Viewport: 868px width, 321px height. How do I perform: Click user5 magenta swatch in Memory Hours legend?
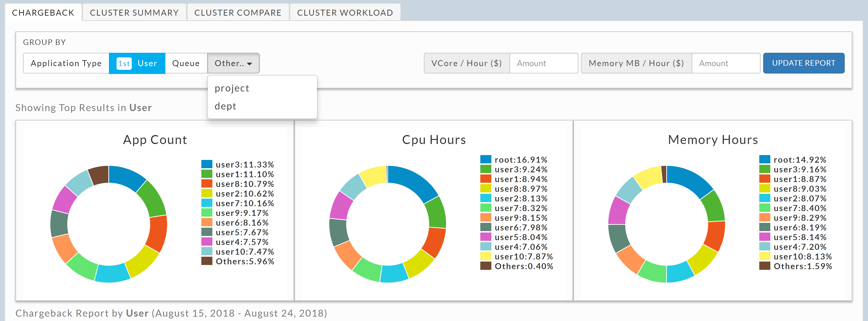pos(765,237)
